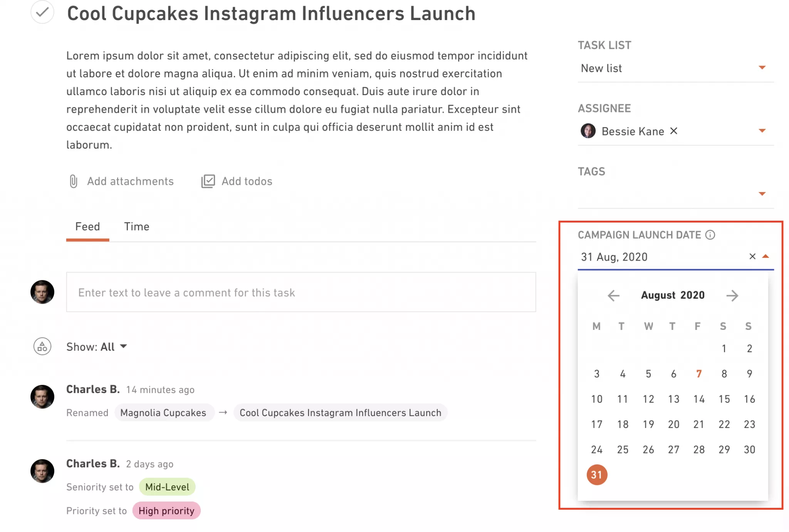Screen dimensions: 789x532
Task: Mark task complete with the checkmark circle
Action: click(42, 12)
